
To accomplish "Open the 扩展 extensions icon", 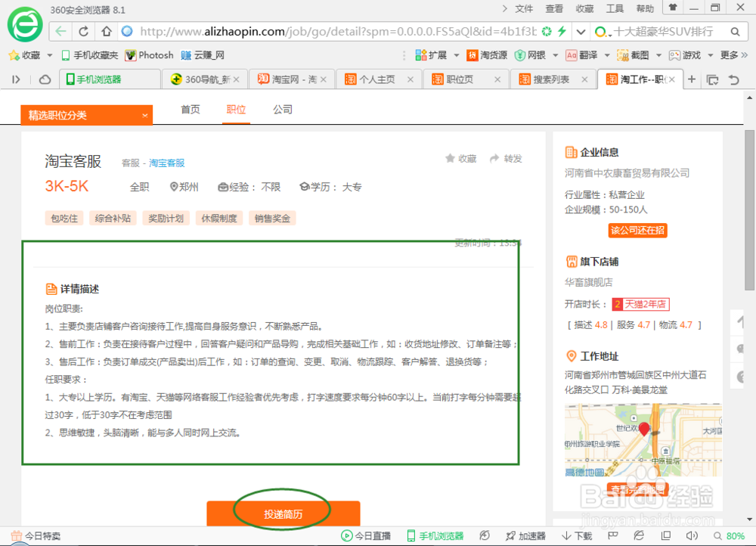I will (x=431, y=55).
